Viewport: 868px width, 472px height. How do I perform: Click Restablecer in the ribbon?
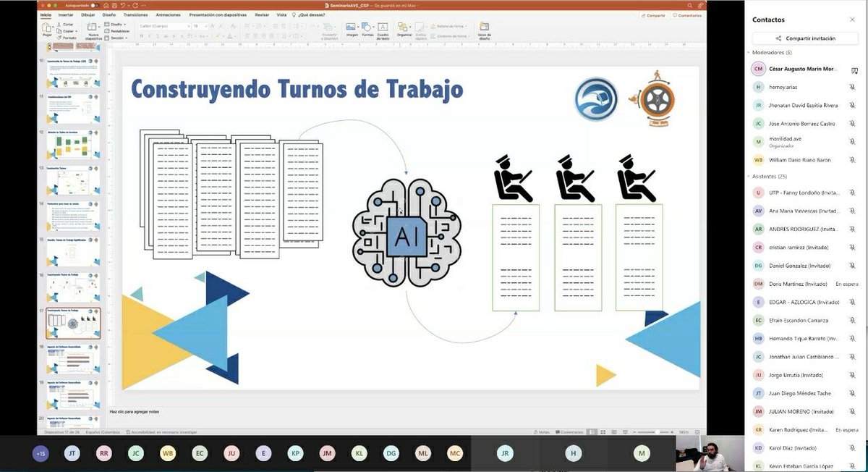[119, 30]
